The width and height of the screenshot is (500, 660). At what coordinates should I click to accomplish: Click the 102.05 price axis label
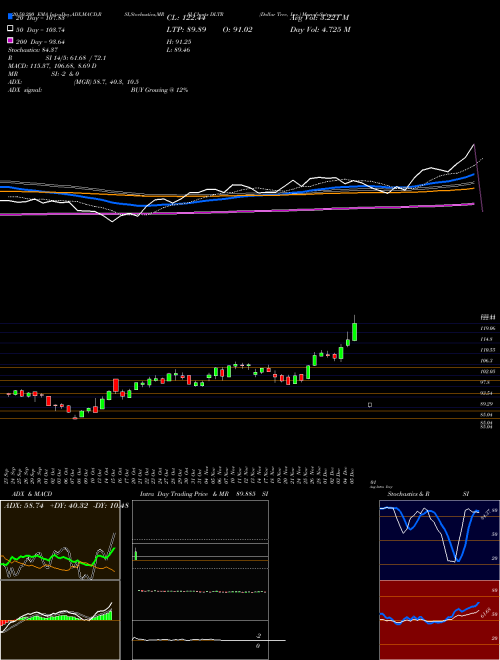488,372
